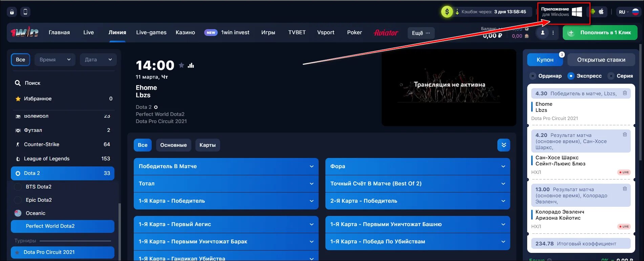
Task: Click the search magnifier icon
Action: [18, 83]
